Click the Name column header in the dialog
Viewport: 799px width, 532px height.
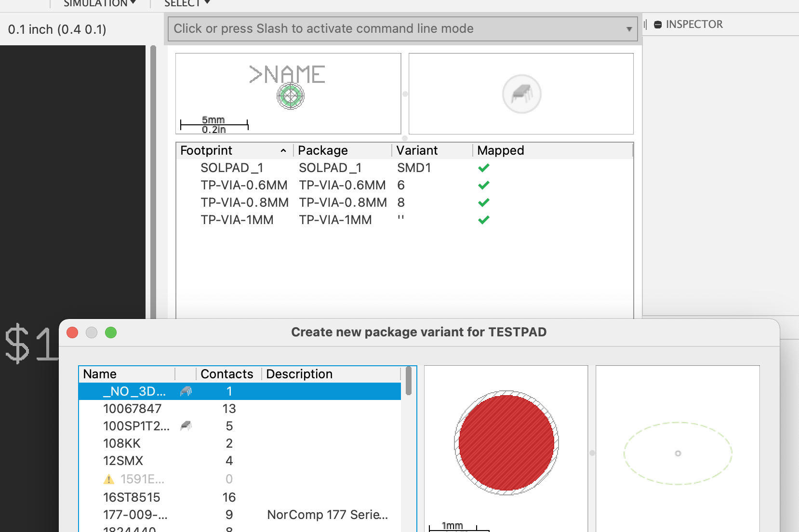click(x=99, y=373)
